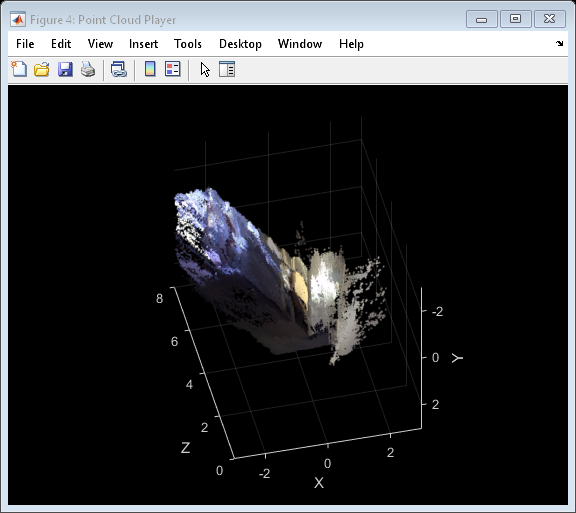Open the Tools menu
Image resolution: width=576 pixels, height=513 pixels.
coord(188,44)
